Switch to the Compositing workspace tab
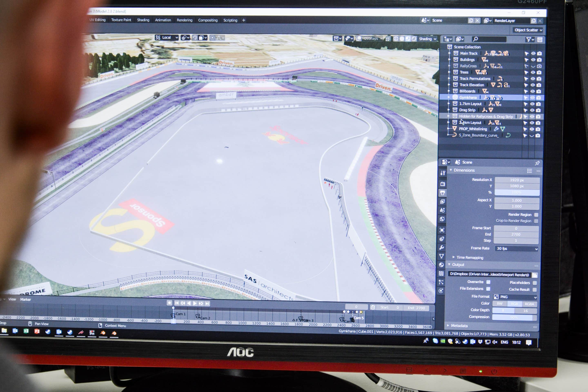588x392 pixels. 208,20
